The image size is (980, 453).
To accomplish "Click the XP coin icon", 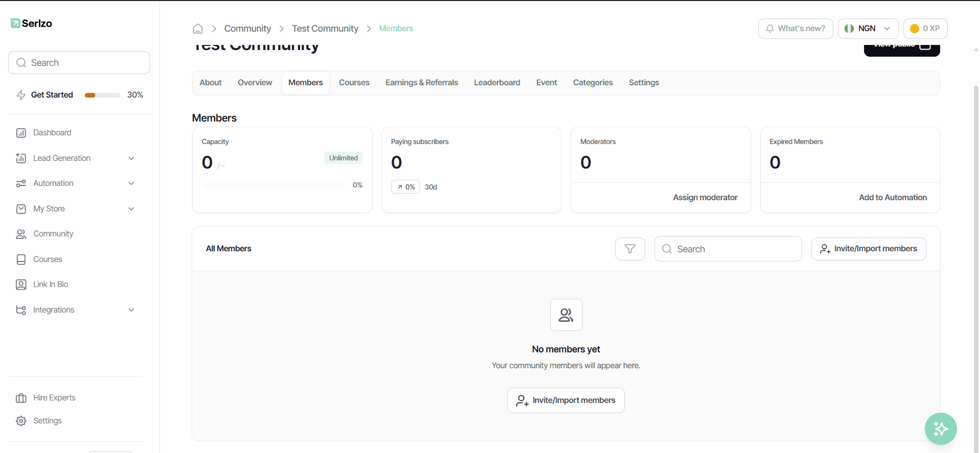I will [915, 29].
